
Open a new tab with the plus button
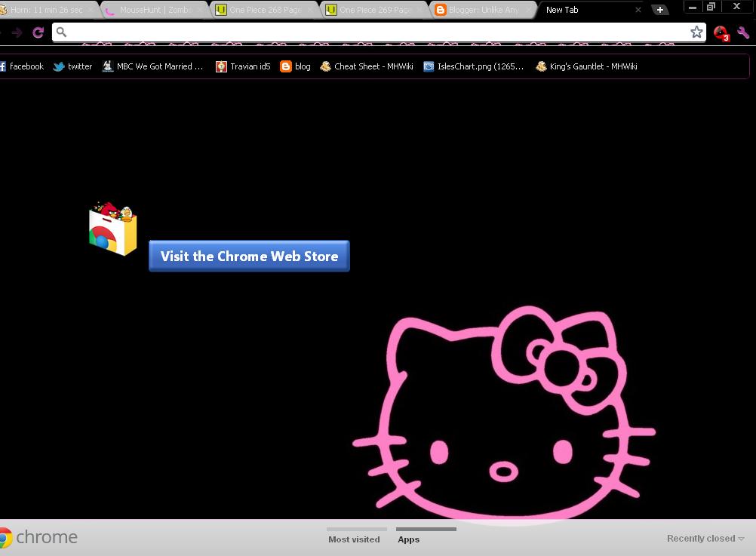(x=659, y=10)
